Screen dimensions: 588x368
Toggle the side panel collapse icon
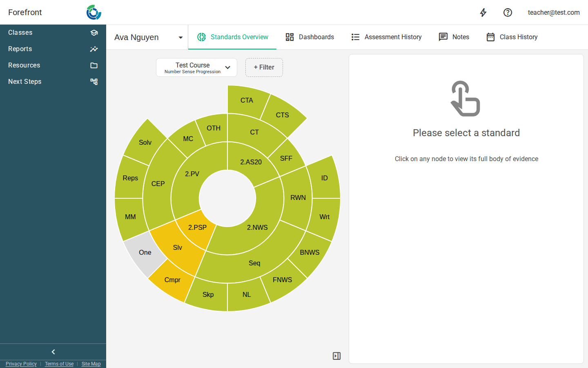point(336,356)
